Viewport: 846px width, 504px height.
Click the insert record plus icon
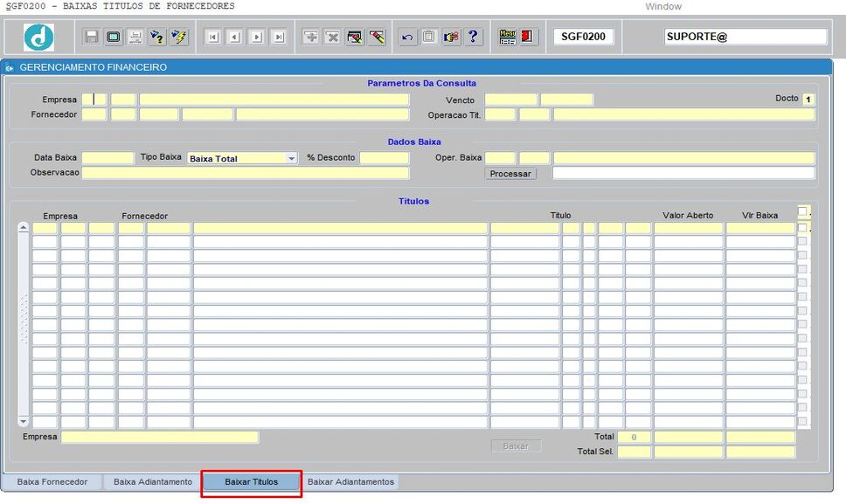[311, 37]
